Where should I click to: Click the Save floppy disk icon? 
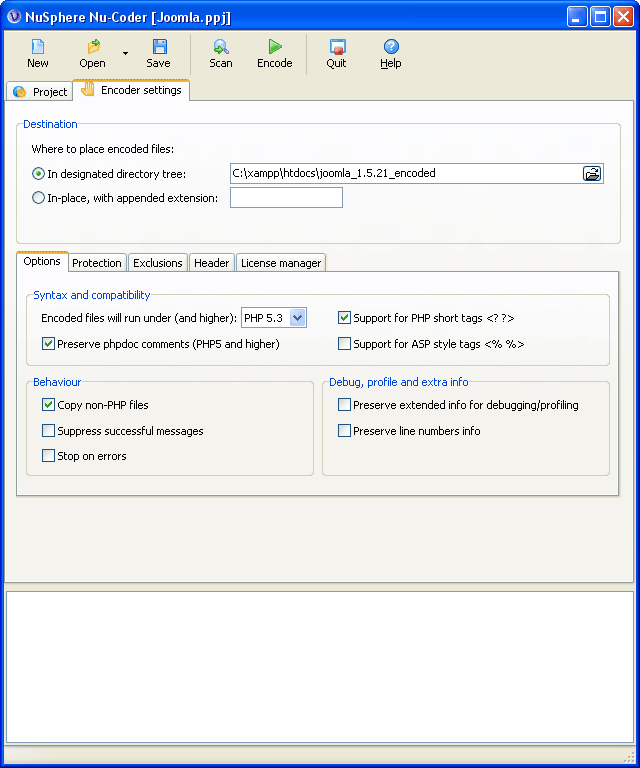coord(160,47)
